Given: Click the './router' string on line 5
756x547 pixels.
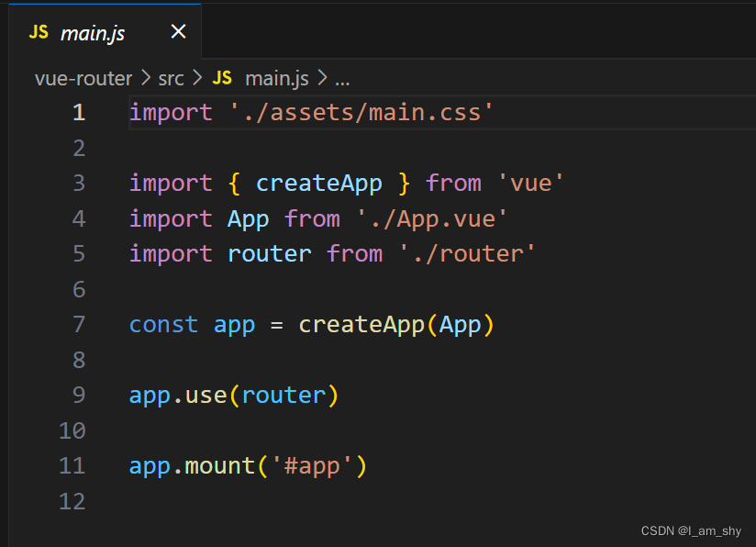Looking at the screenshot, I should tap(467, 254).
